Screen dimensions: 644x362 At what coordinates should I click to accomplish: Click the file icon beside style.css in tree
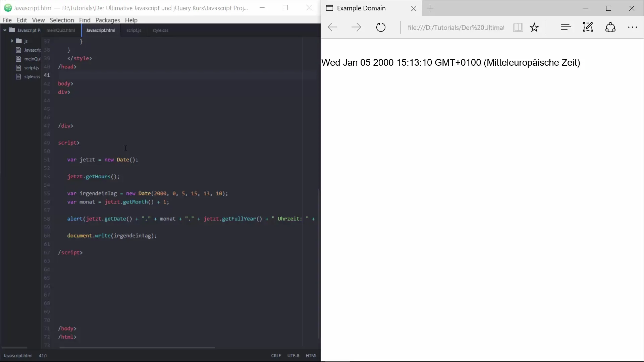point(18,76)
